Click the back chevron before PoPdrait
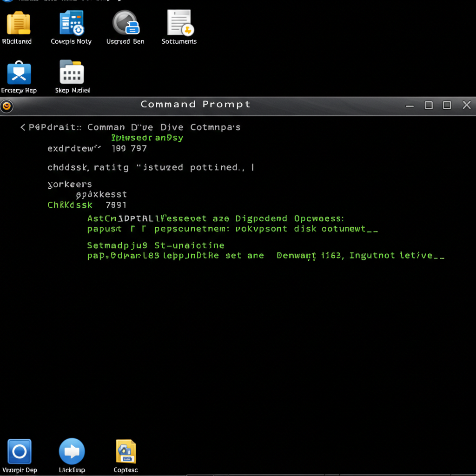This screenshot has width=476, height=476. (x=23, y=127)
